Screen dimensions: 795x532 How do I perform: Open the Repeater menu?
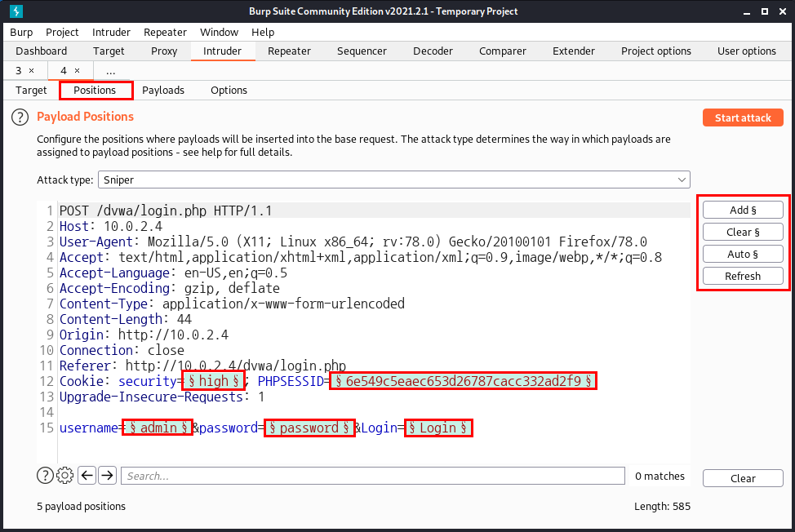point(166,32)
